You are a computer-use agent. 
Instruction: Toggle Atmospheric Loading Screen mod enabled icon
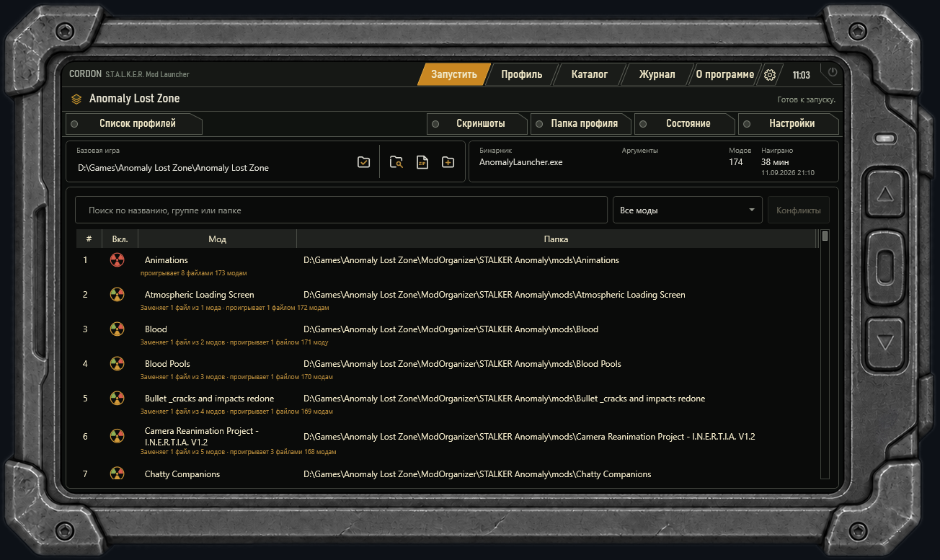(x=117, y=295)
